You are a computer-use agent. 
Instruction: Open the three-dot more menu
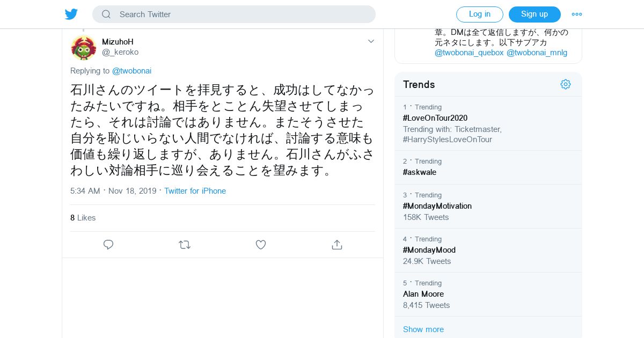[577, 14]
